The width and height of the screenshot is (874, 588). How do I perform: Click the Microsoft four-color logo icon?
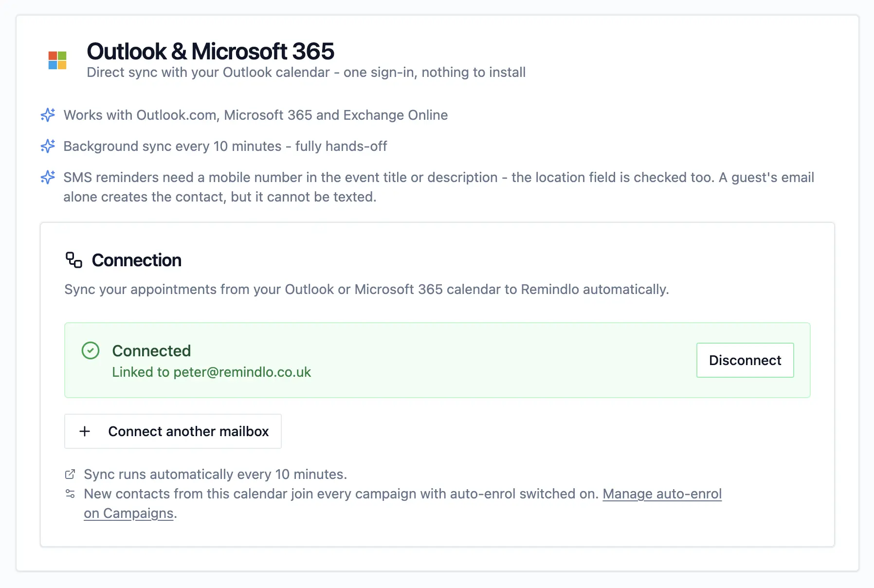pos(57,60)
